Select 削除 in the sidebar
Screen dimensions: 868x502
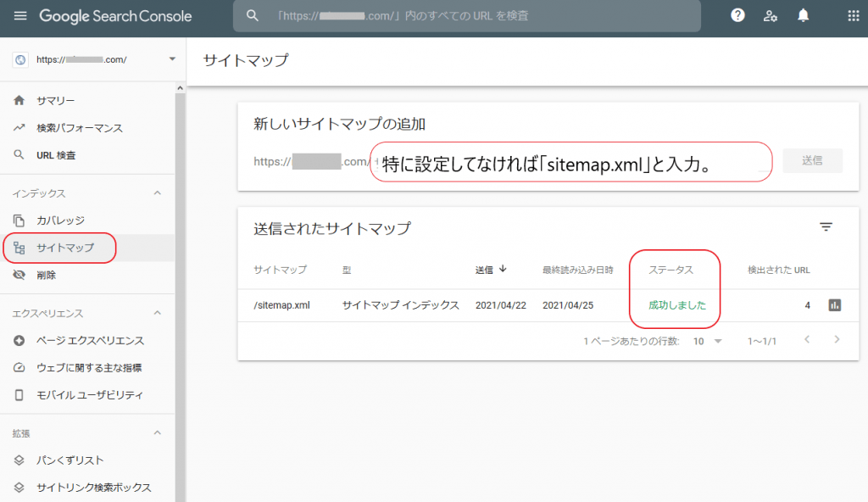pyautogui.click(x=46, y=276)
